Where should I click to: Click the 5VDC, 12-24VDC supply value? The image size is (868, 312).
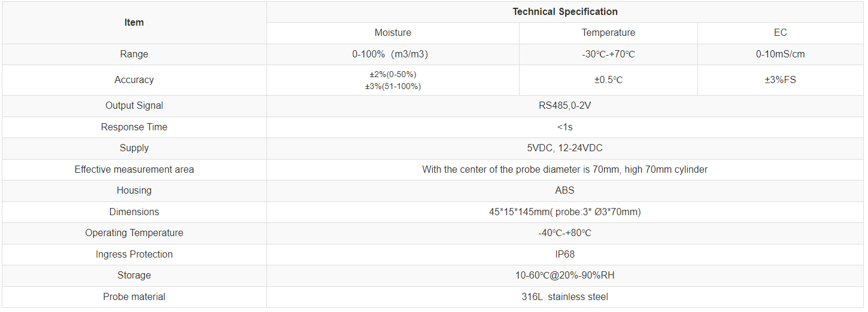pos(564,148)
